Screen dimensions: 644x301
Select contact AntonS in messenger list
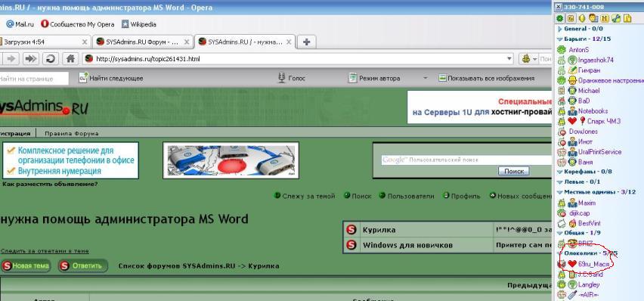click(579, 49)
